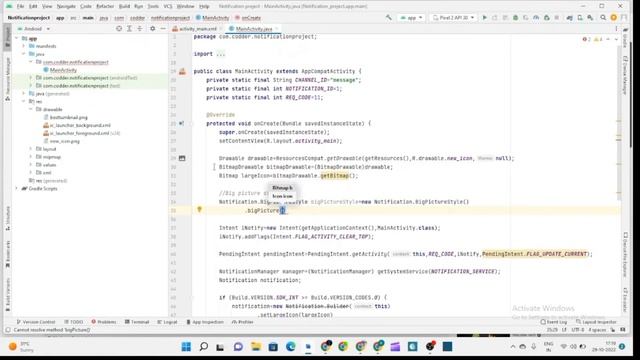The image size is (640, 360).
Task: Run the app with the green play button
Action: (484, 18)
